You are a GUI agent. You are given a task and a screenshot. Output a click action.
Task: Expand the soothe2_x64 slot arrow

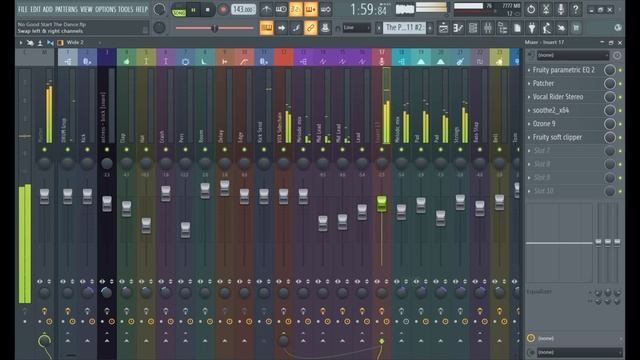(529, 111)
